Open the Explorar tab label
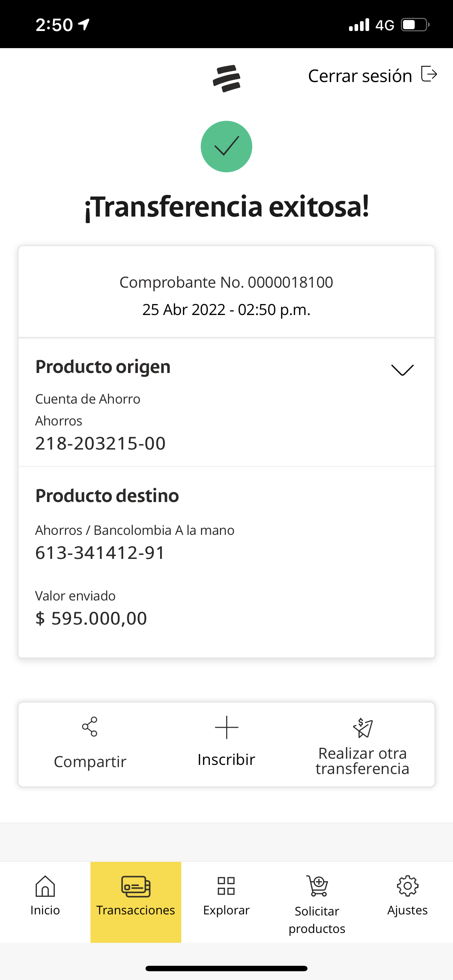Image resolution: width=453 pixels, height=980 pixels. [226, 910]
